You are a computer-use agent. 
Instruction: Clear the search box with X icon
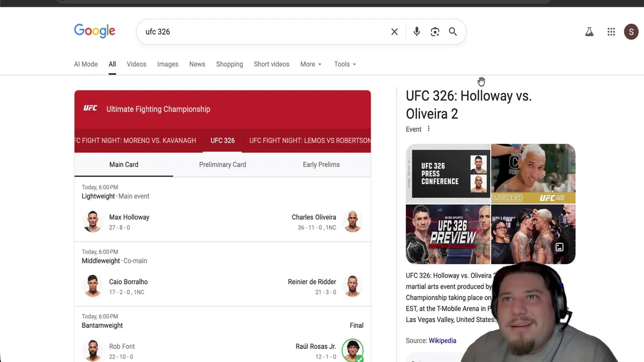pos(394,32)
